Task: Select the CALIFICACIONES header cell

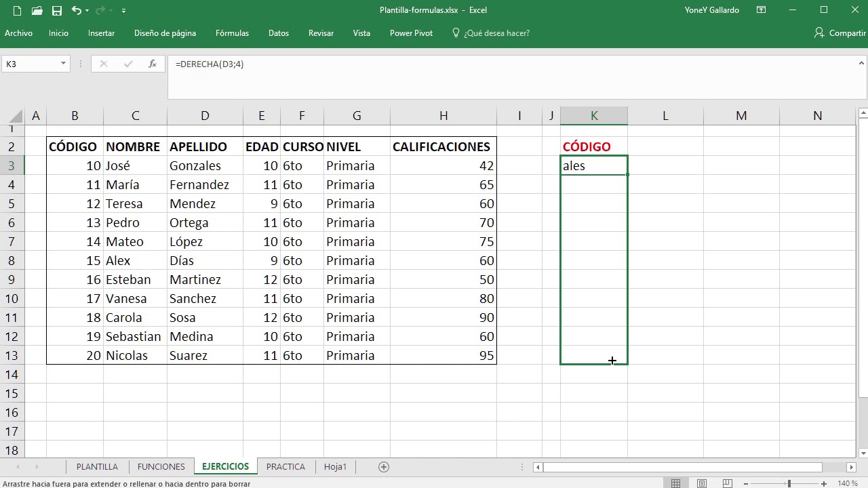Action: coord(443,146)
